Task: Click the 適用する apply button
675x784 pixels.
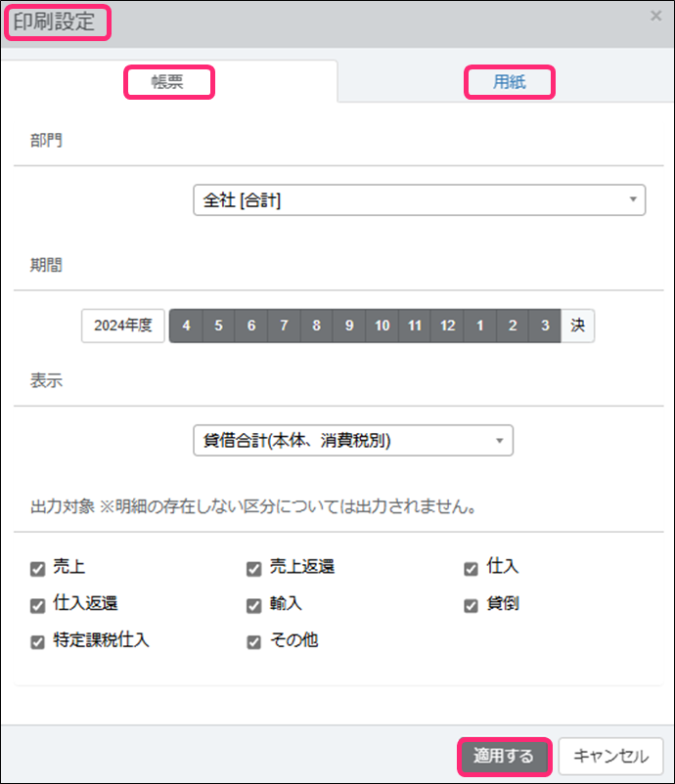Action: pos(505,756)
